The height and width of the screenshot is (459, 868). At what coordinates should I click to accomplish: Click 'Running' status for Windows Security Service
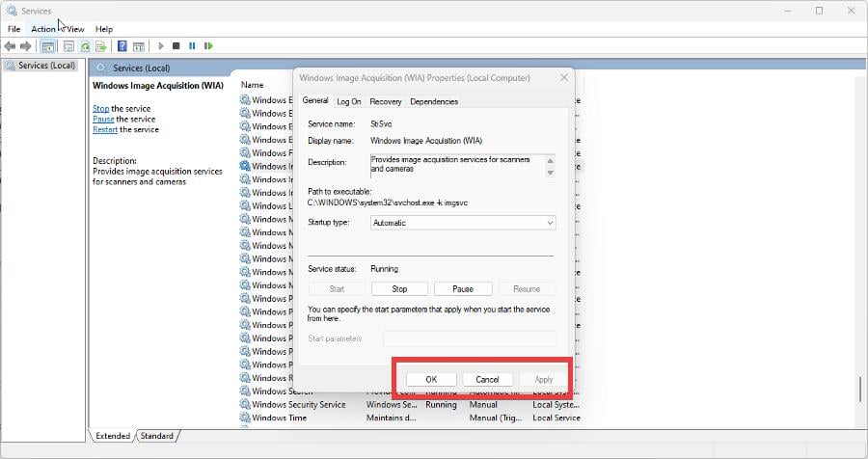(441, 404)
